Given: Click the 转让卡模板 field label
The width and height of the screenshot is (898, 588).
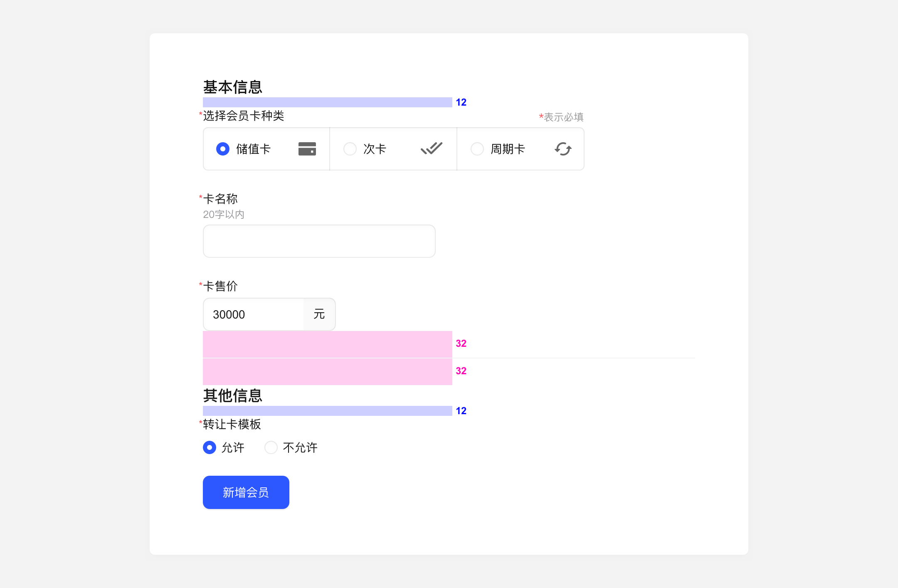Looking at the screenshot, I should [x=232, y=424].
